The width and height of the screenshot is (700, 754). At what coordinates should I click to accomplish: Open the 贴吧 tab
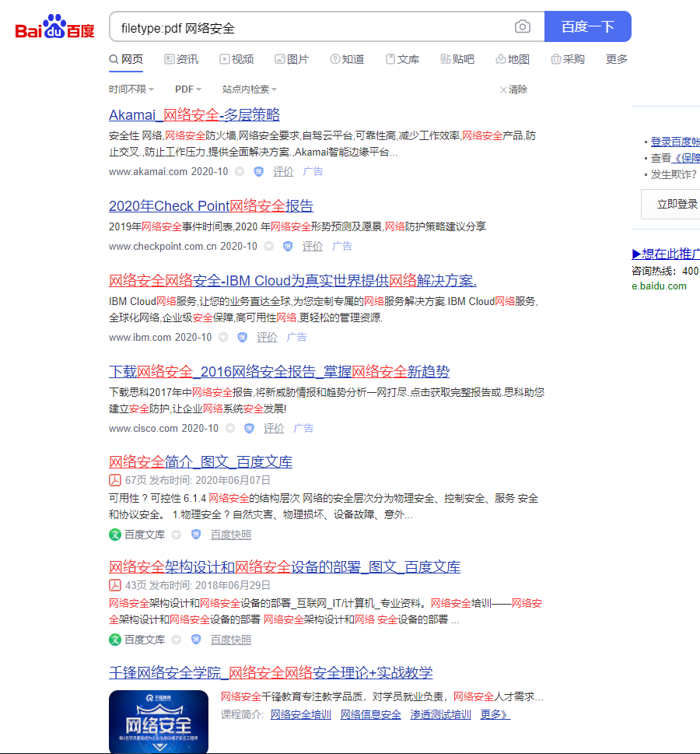[x=457, y=59]
